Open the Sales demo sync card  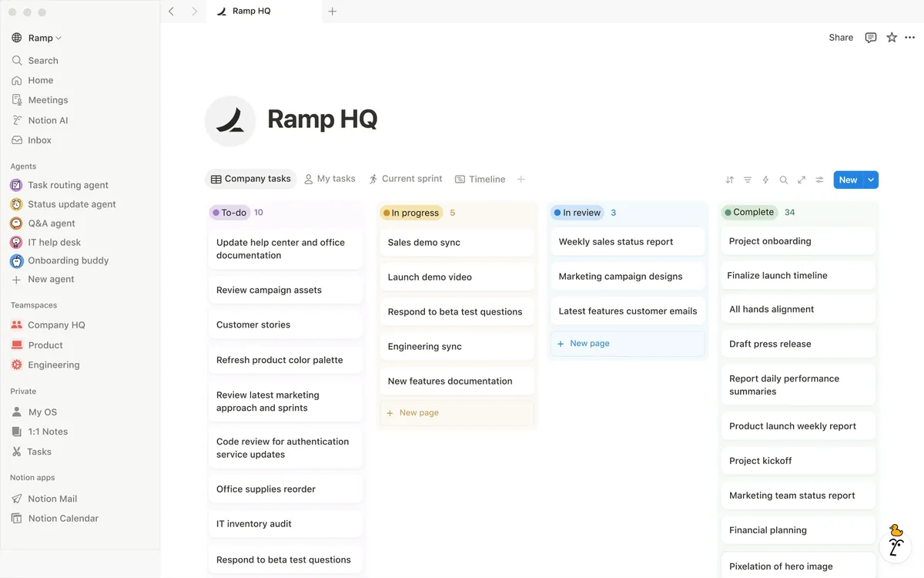point(424,242)
